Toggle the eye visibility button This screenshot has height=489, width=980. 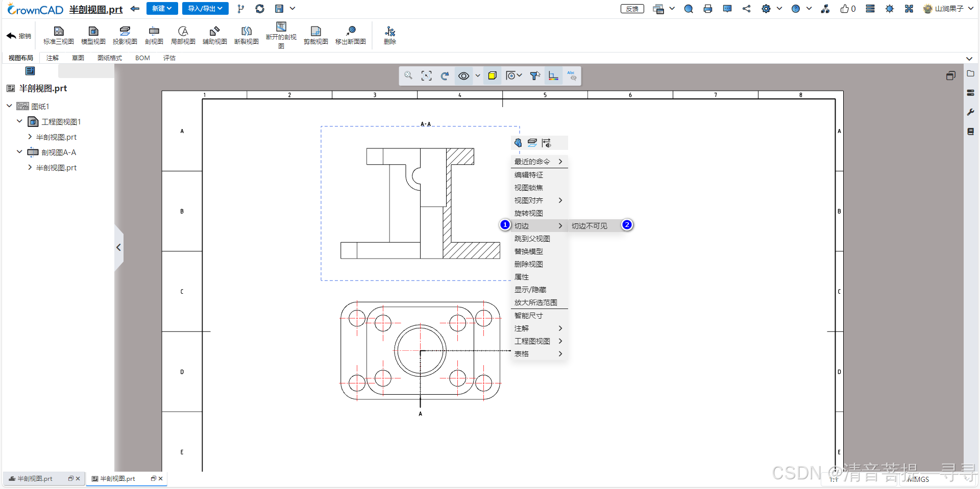point(463,75)
